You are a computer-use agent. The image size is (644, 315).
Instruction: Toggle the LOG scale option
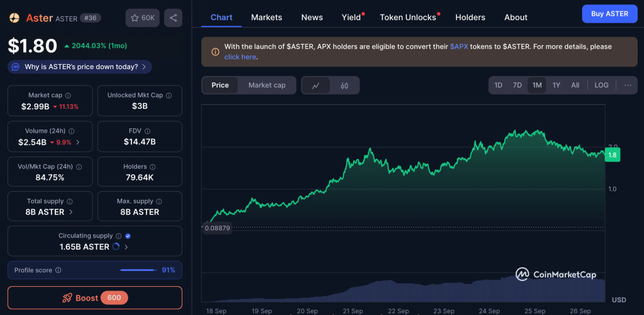601,86
